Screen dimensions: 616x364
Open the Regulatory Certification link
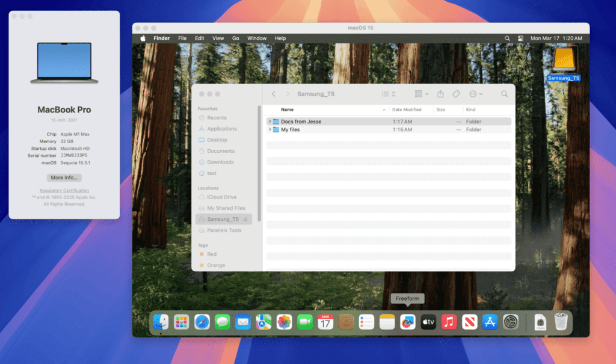[x=64, y=190]
